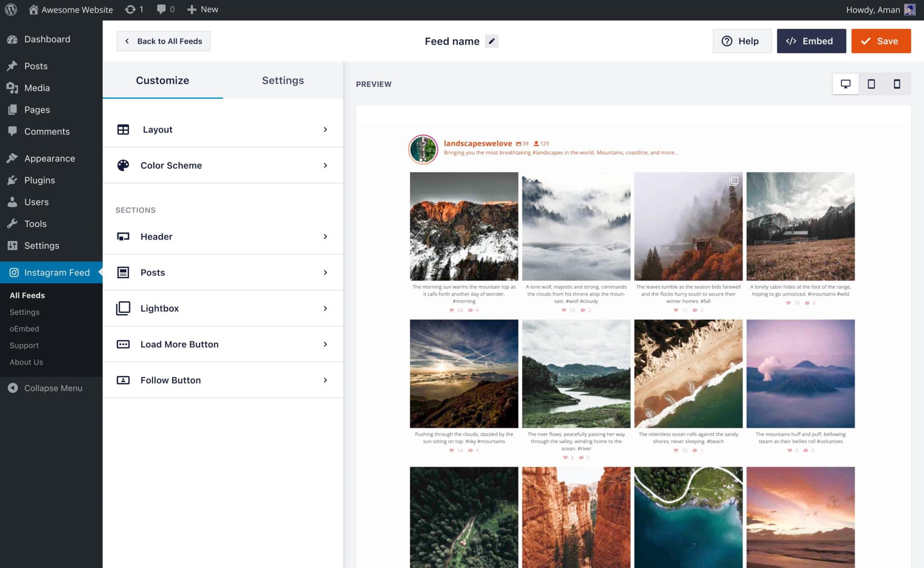This screenshot has height=568, width=924.
Task: Click Back to All Feeds button
Action: tap(163, 41)
